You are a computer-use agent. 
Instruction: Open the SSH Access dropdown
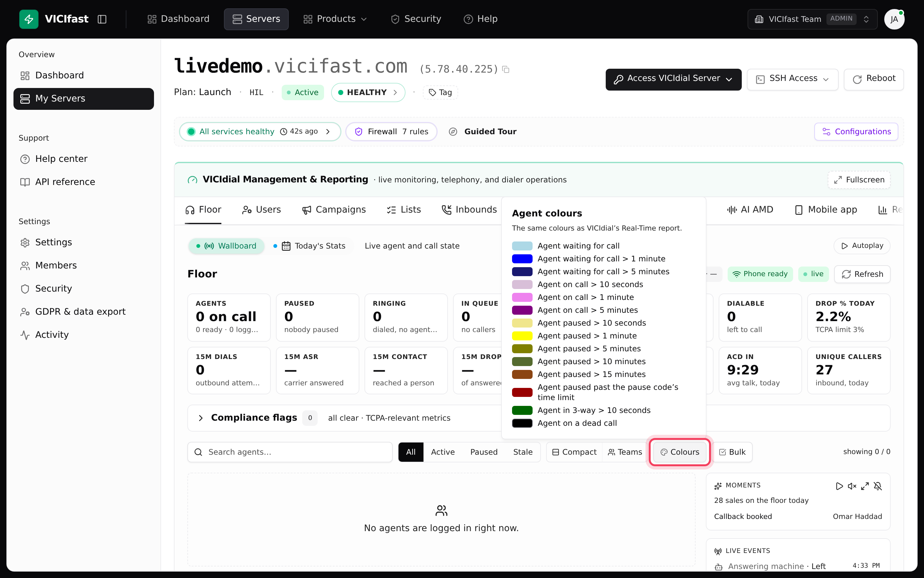(x=793, y=79)
